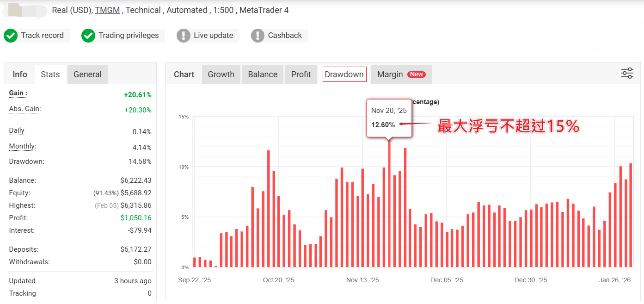Click the Nov 20 drawdown tooltip
Viewport: 644px width, 304px height.
tap(389, 117)
